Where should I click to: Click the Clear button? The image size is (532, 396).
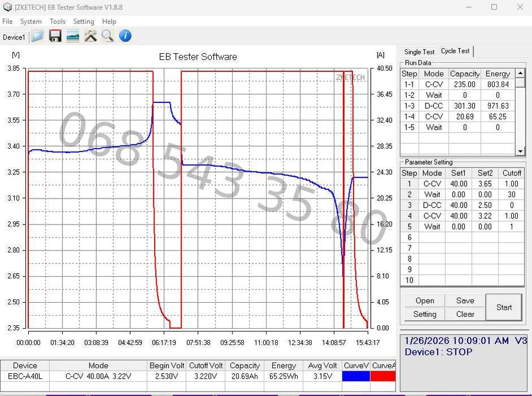click(x=465, y=315)
